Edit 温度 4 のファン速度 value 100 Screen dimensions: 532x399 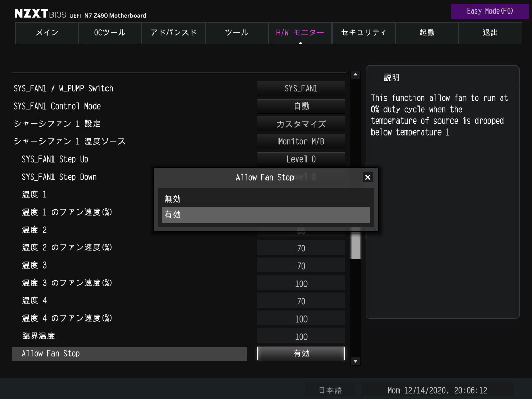(x=301, y=318)
